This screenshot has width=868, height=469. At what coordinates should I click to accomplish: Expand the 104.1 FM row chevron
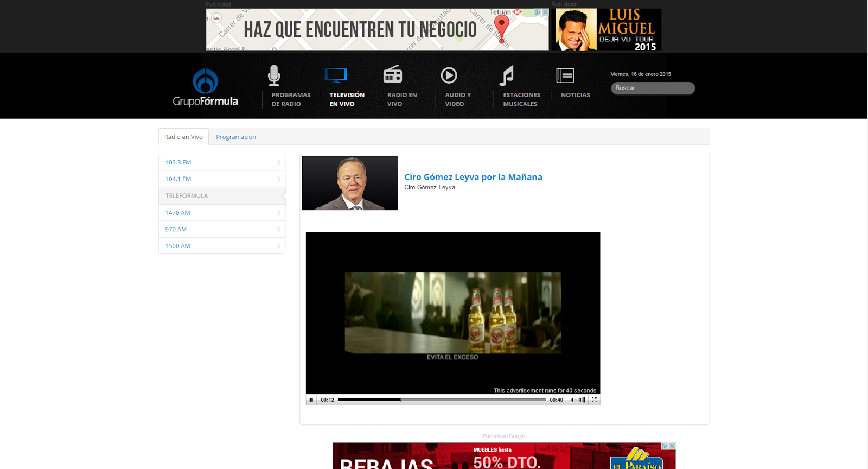279,179
